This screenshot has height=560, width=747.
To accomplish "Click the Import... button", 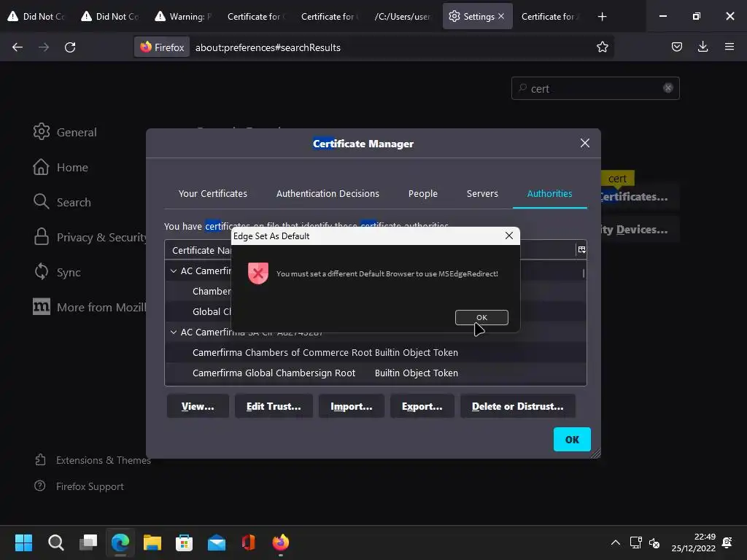I will (351, 406).
